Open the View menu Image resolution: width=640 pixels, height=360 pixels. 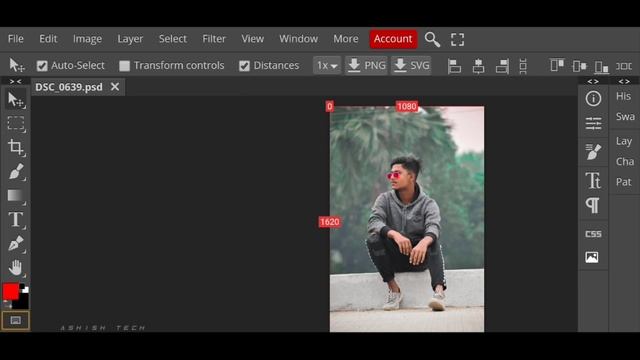[x=252, y=39]
